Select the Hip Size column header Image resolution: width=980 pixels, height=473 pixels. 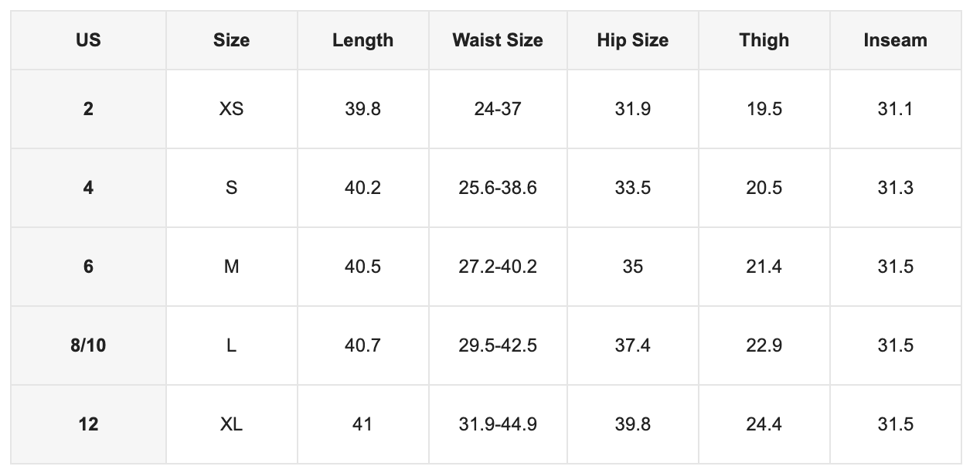click(632, 40)
